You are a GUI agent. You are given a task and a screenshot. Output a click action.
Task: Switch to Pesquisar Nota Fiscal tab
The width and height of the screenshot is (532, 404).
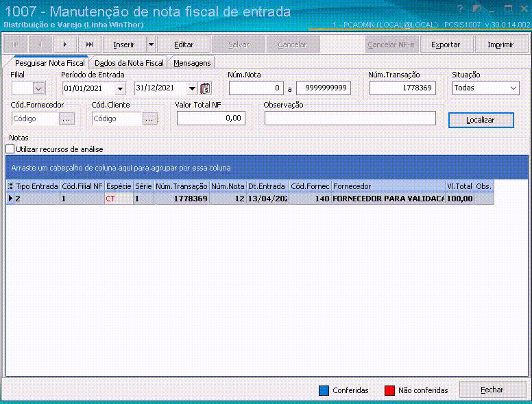pyautogui.click(x=49, y=63)
